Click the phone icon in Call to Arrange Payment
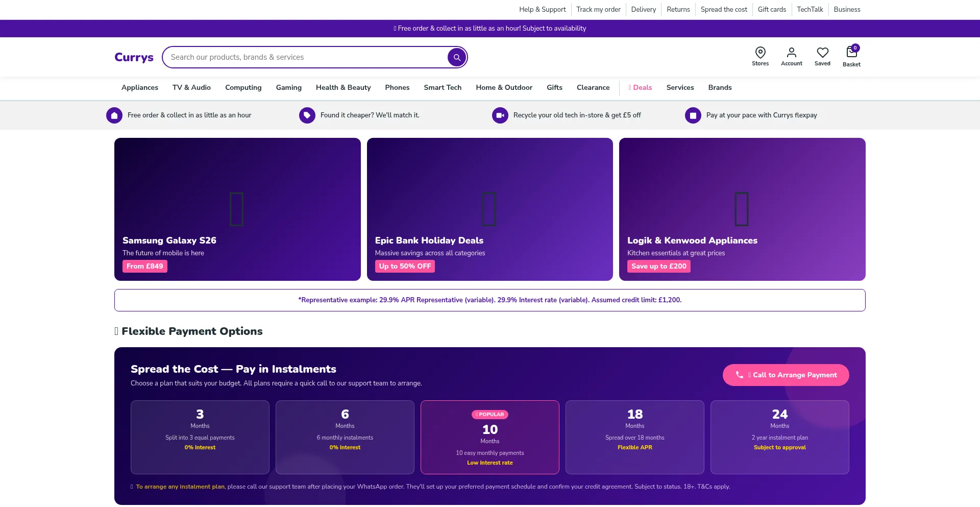The width and height of the screenshot is (980, 507). (739, 375)
